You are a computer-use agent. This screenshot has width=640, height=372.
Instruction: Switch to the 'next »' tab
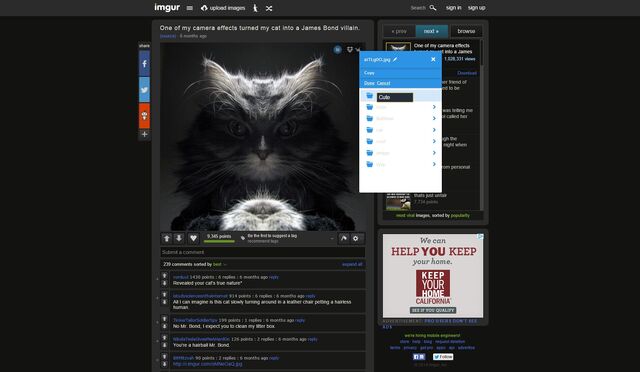coord(431,31)
